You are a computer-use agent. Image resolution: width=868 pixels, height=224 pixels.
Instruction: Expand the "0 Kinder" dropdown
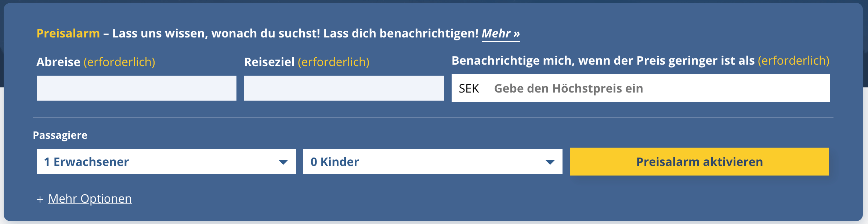click(422, 162)
